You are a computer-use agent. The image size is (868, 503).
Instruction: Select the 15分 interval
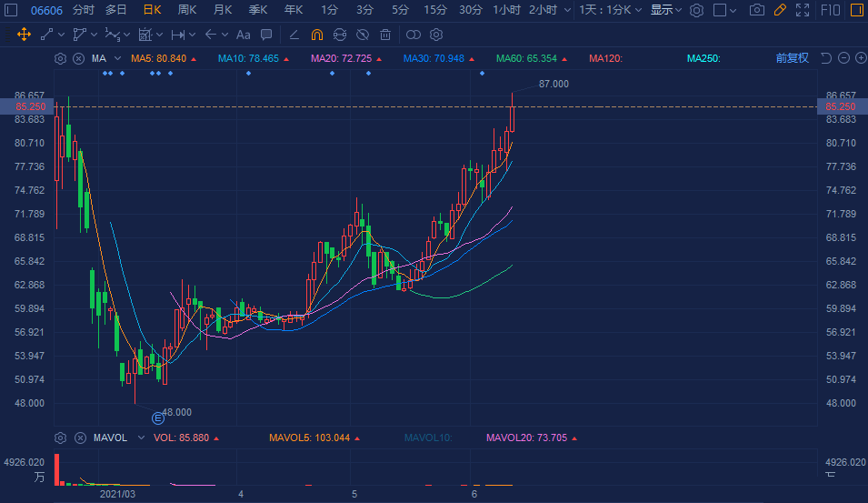point(435,10)
